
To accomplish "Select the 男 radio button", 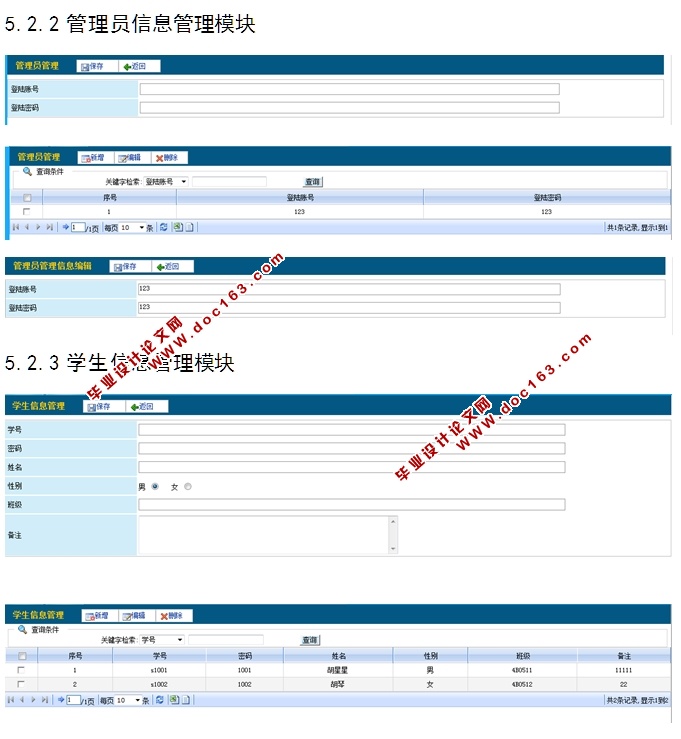I will click(155, 487).
